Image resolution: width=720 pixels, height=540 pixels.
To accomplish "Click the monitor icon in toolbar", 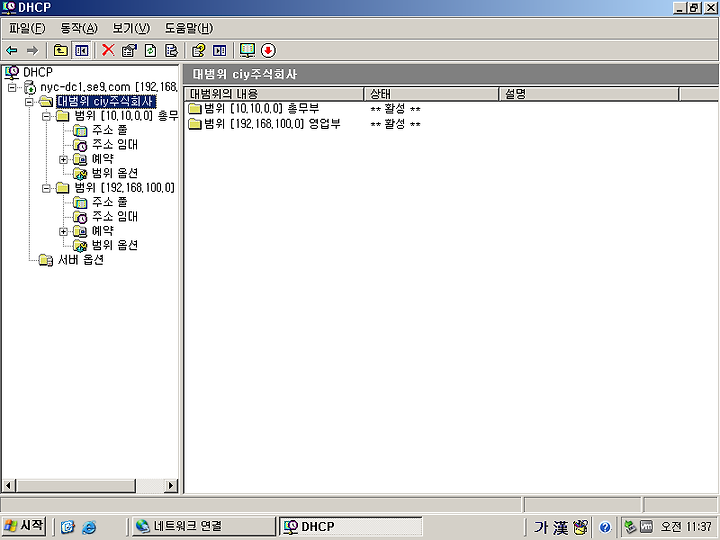I will (x=247, y=51).
